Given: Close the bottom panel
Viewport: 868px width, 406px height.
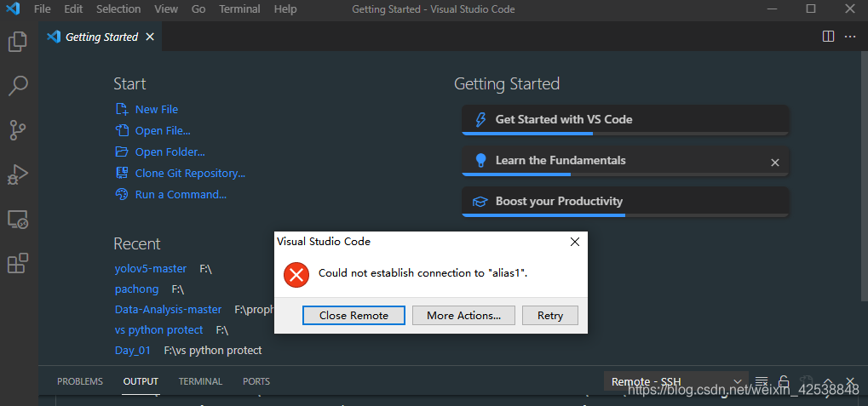Looking at the screenshot, I should coord(850,381).
